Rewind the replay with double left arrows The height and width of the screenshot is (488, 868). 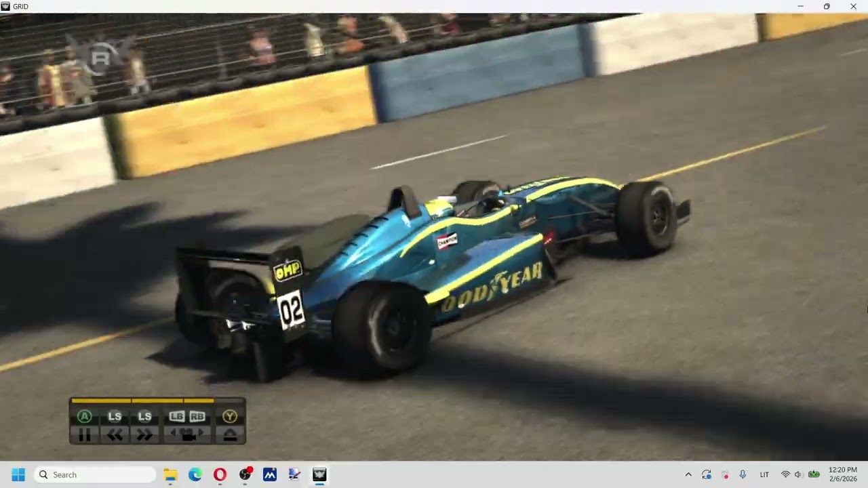115,436
